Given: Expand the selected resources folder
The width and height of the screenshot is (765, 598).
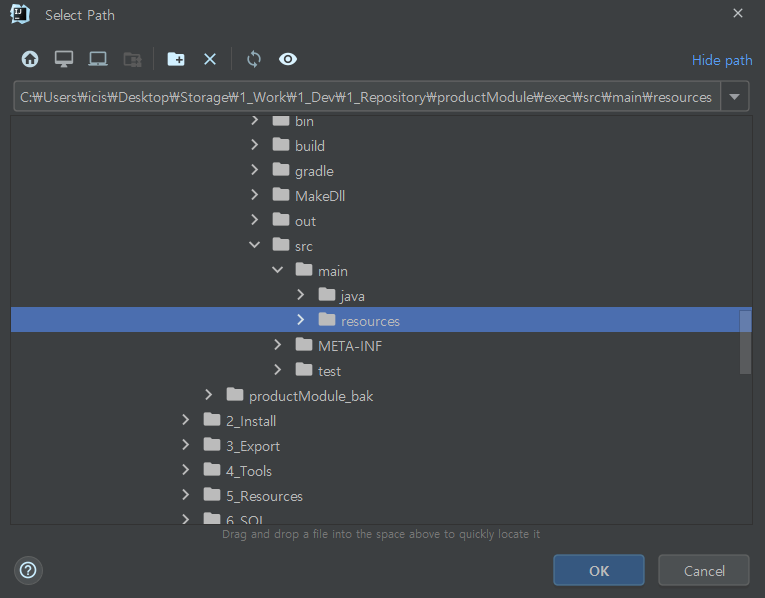Looking at the screenshot, I should (x=300, y=319).
